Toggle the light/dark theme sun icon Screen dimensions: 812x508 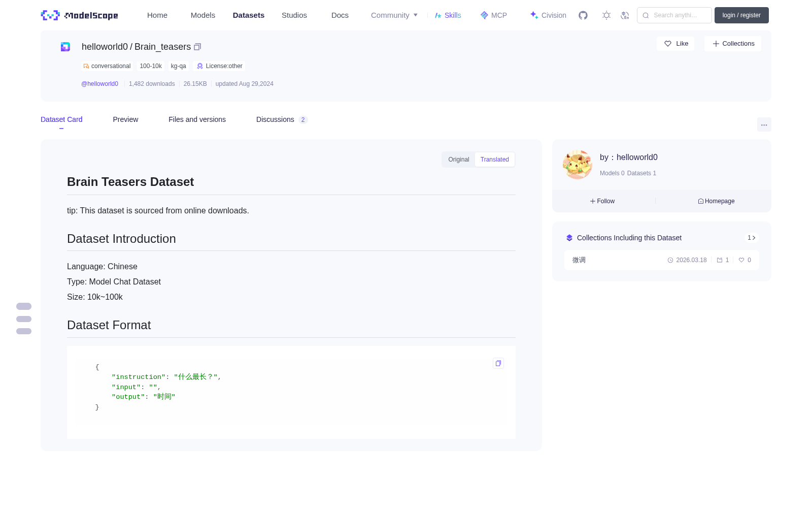pos(606,15)
